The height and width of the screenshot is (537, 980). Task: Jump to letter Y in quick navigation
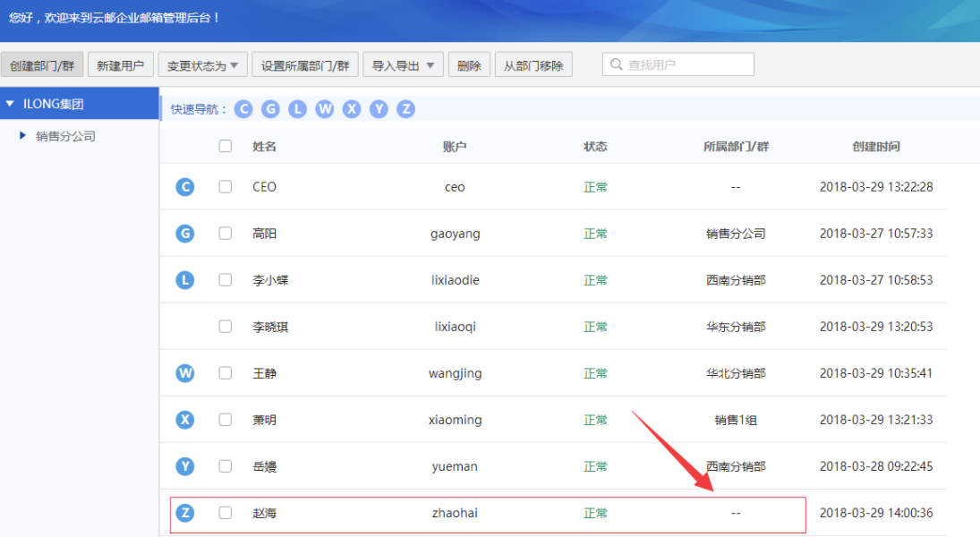click(379, 109)
